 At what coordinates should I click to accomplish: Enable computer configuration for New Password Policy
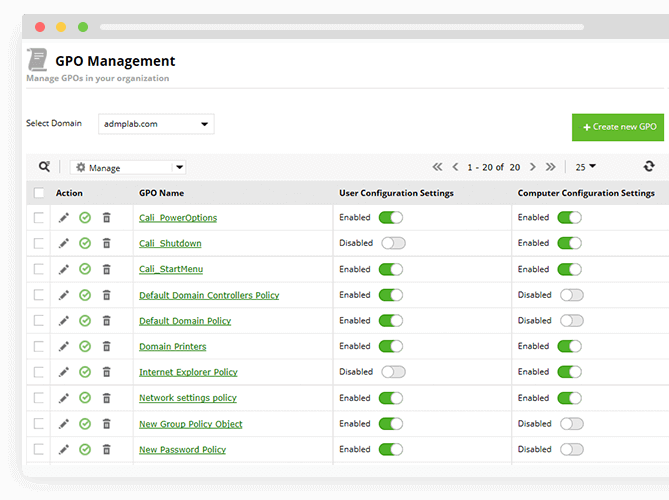(572, 449)
